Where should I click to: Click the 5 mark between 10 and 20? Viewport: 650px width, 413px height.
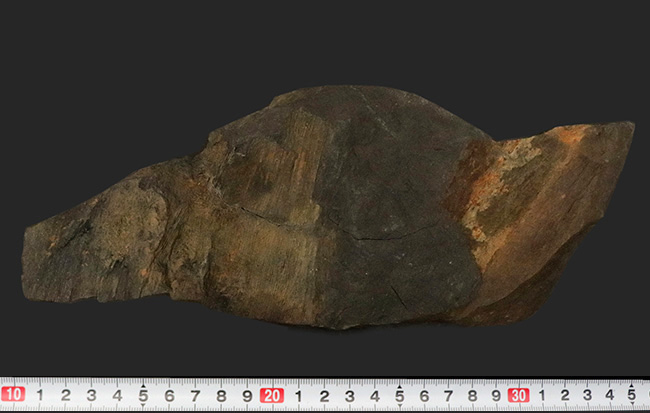143,396
